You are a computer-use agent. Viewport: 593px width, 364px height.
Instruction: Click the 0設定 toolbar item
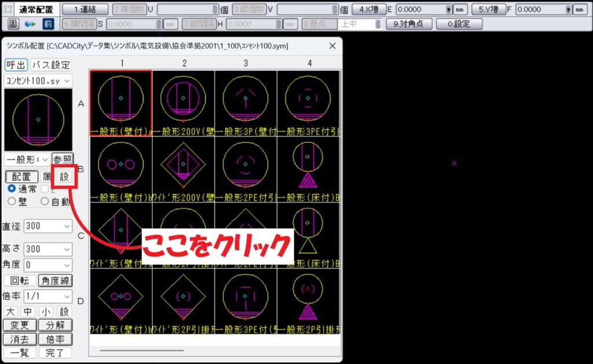coord(459,24)
